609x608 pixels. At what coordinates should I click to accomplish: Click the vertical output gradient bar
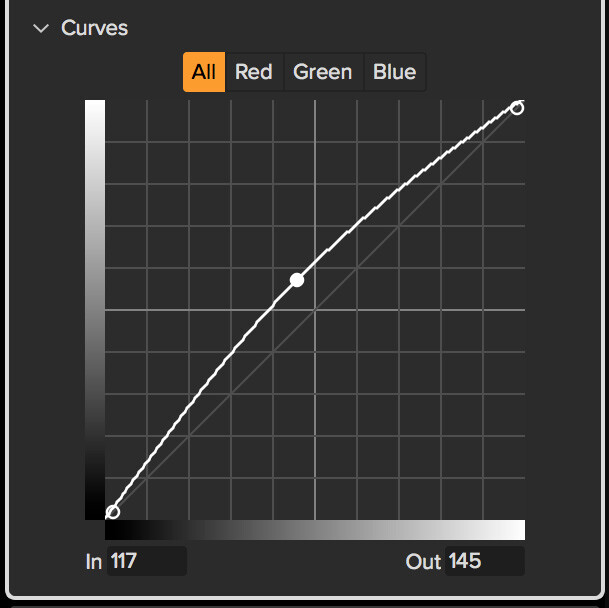(95, 310)
